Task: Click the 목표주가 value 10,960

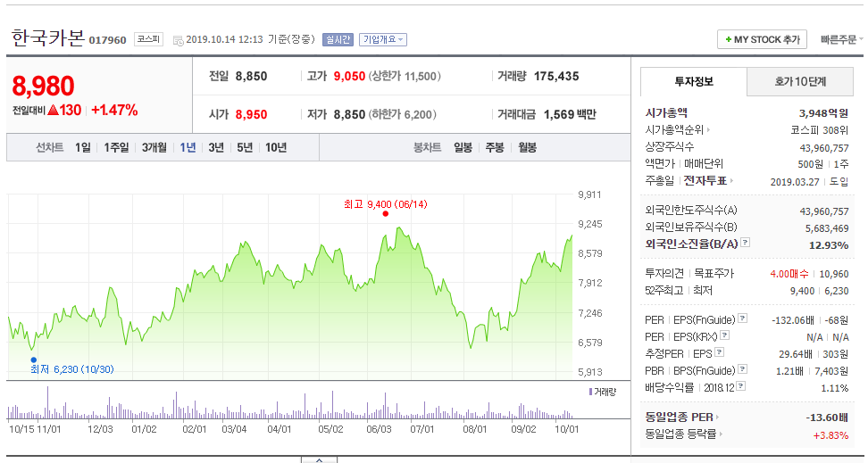Action: point(834,274)
